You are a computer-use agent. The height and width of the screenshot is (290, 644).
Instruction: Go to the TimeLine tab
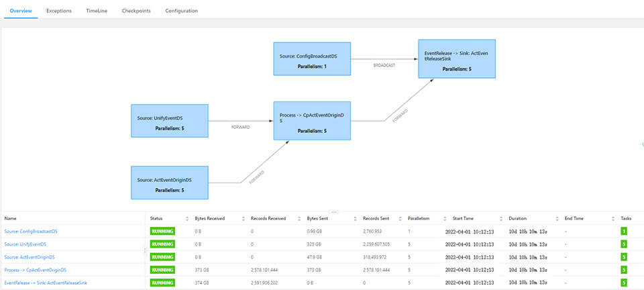97,11
